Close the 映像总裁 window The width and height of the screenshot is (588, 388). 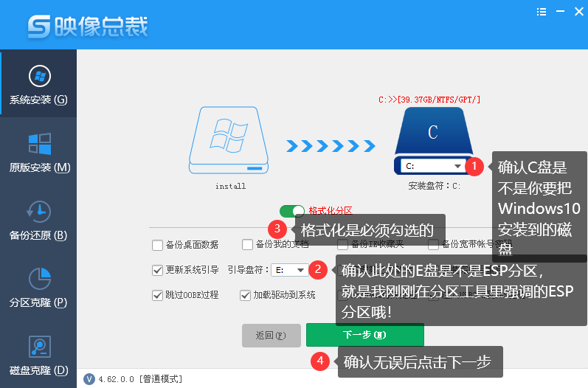pyautogui.click(x=579, y=12)
